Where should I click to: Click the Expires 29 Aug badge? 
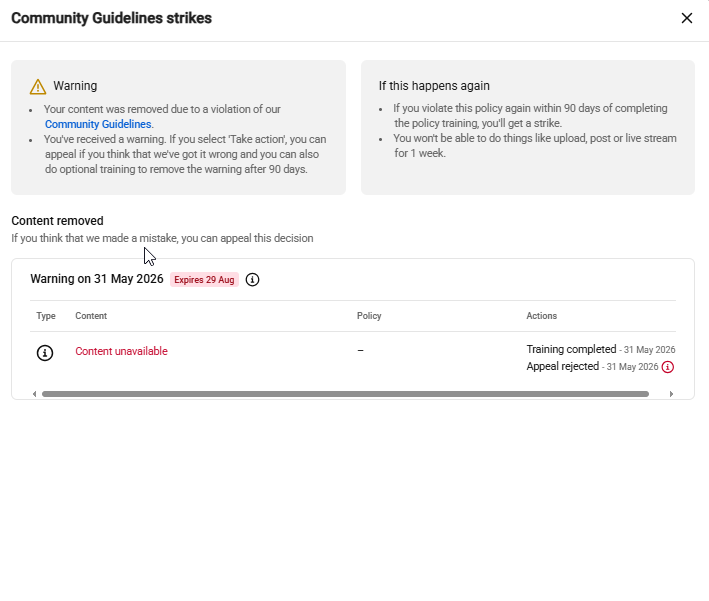point(204,279)
